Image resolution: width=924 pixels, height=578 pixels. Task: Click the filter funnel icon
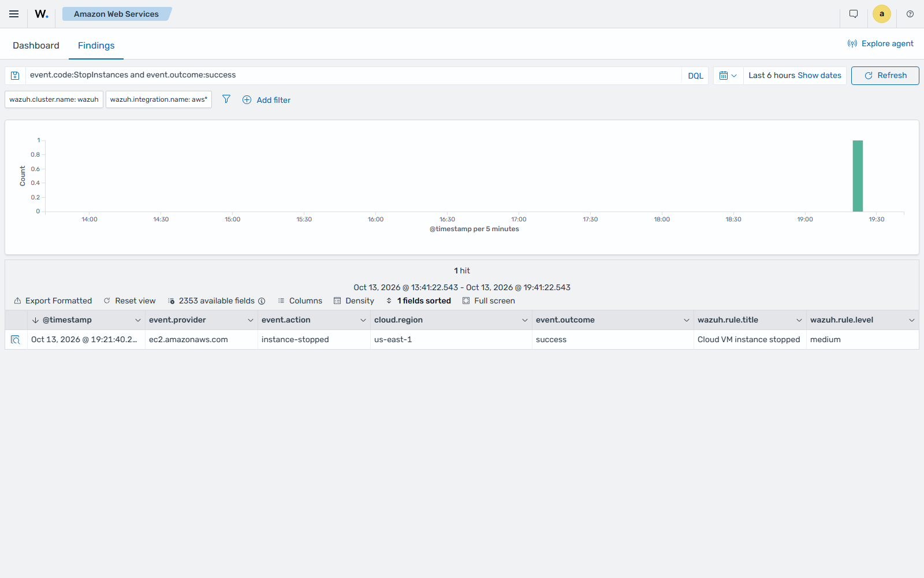[x=226, y=99]
